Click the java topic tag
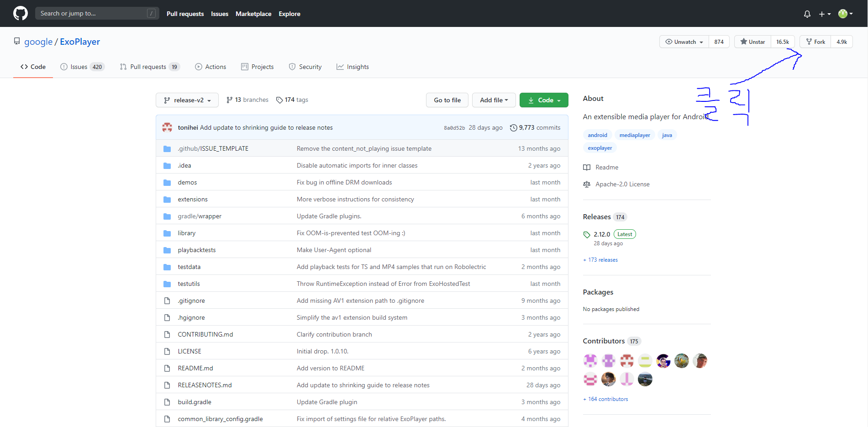Viewport: 868px width, 427px height. pyautogui.click(x=667, y=135)
